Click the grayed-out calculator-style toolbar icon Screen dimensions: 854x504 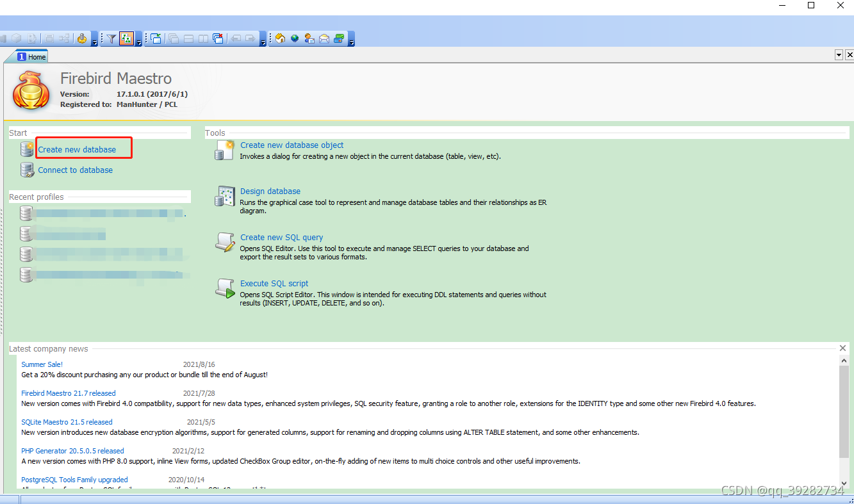[49, 39]
